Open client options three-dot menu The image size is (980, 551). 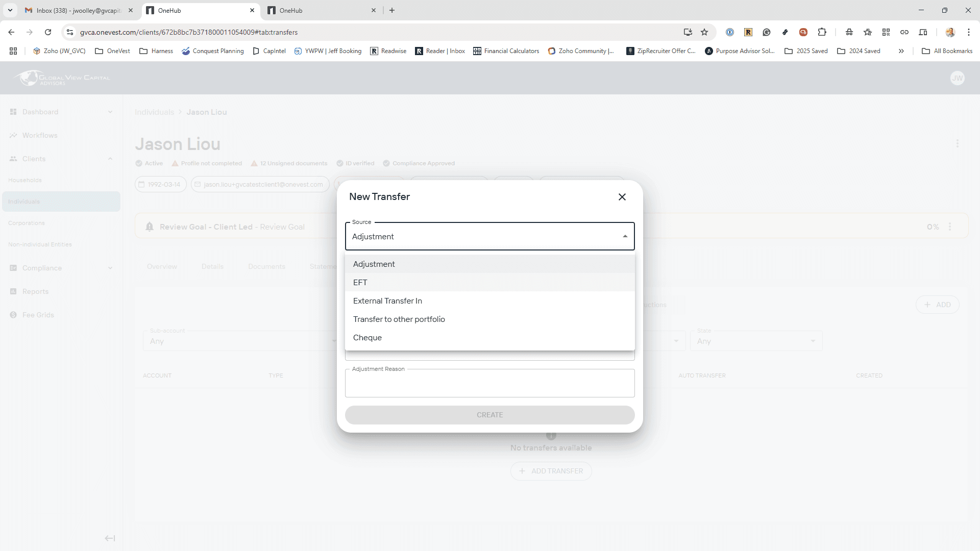coord(957,144)
